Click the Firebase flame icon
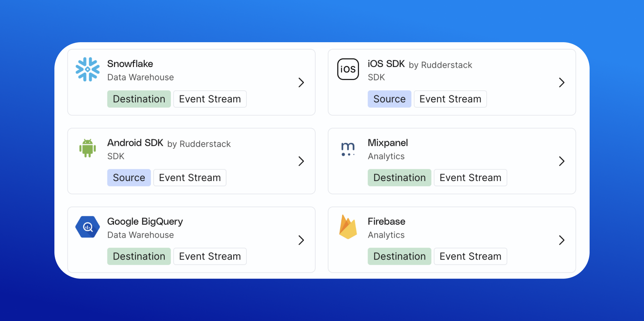The image size is (644, 321). [x=348, y=227]
